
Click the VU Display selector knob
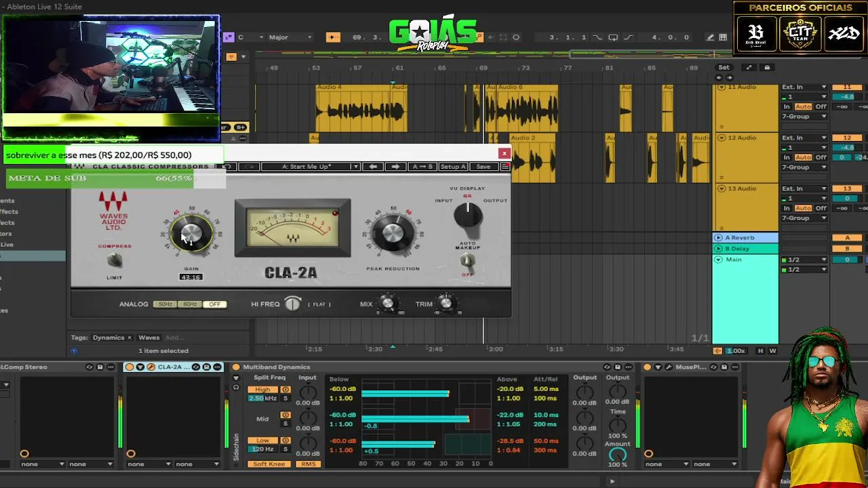(x=467, y=216)
